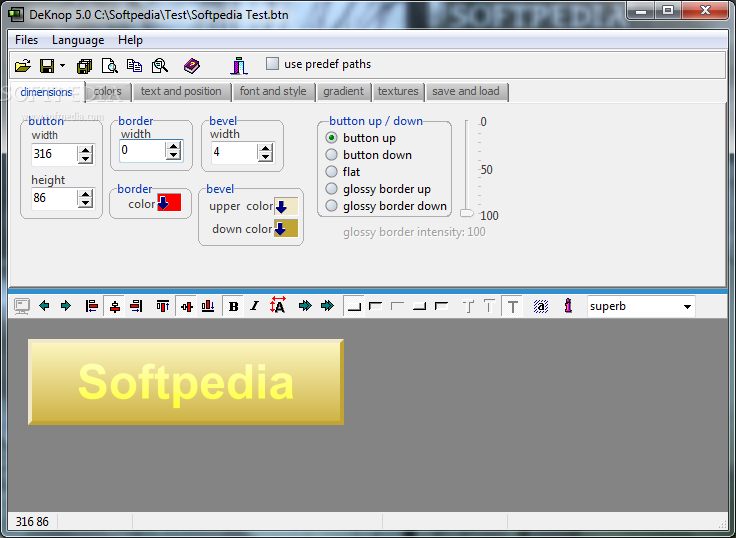This screenshot has width=736, height=538.
Task: Decrease bevel width with down arrow
Action: click(x=266, y=157)
